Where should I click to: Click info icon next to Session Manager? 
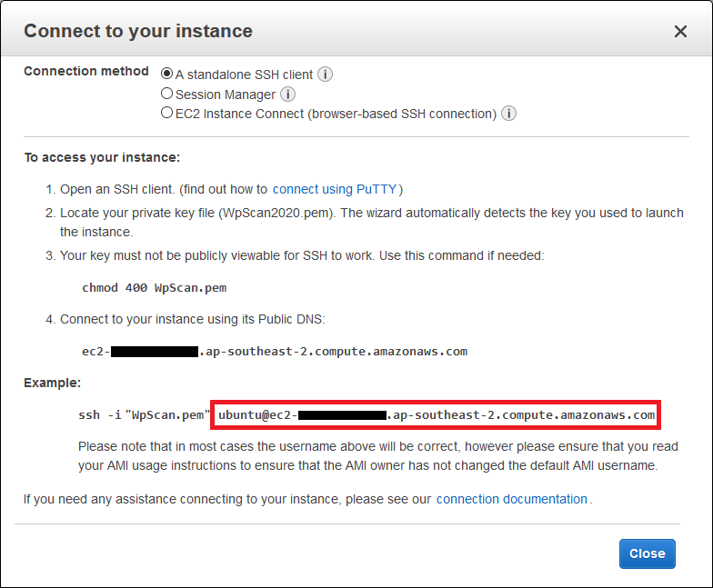pos(287,95)
